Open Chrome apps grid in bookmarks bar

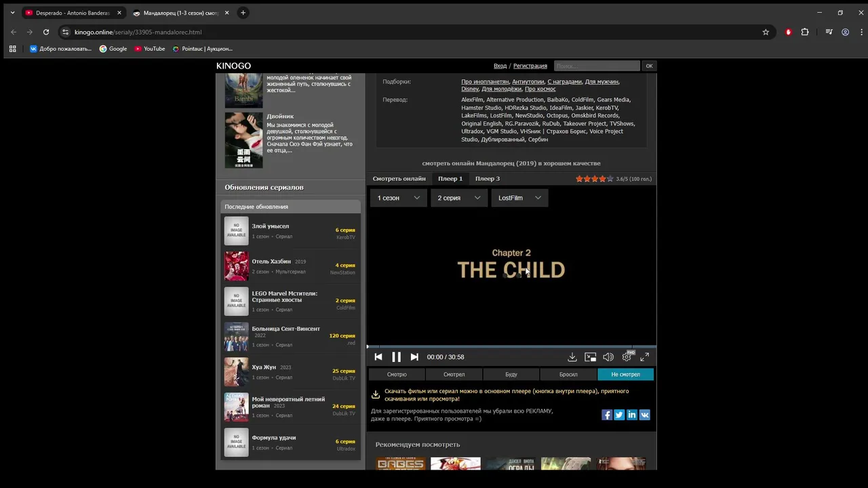[12, 49]
